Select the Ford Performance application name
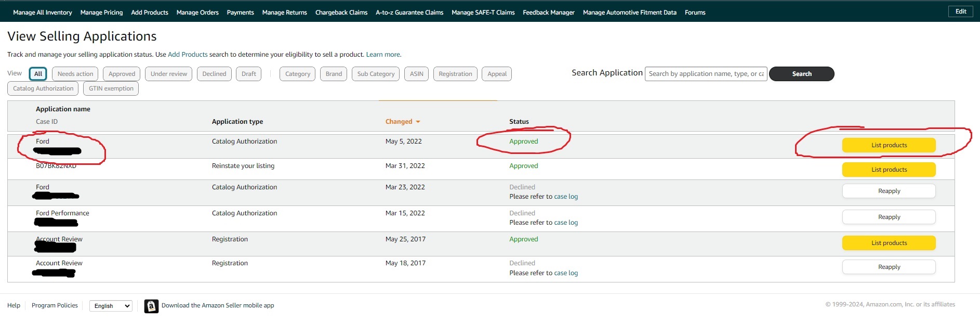Screen dimensions: 980x322 tap(62, 213)
